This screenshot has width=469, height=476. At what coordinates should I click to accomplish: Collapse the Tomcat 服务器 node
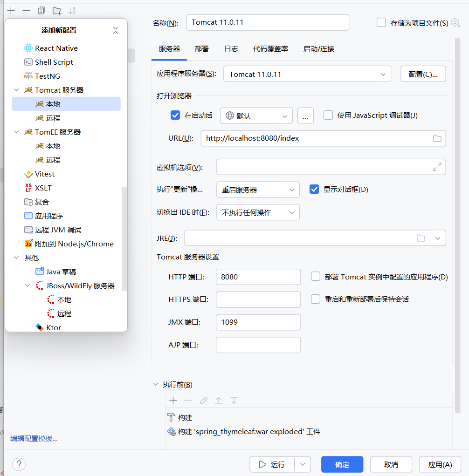(x=16, y=90)
